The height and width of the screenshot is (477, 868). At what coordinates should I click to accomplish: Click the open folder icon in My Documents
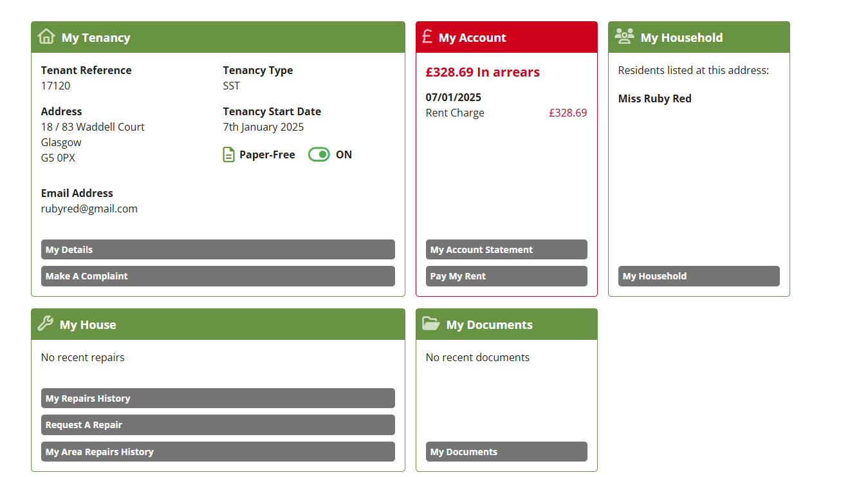point(430,324)
